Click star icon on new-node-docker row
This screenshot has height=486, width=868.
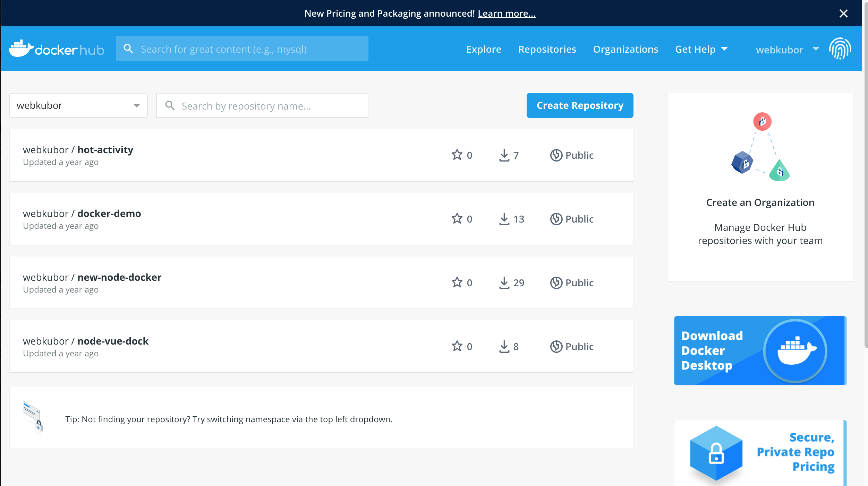(x=457, y=282)
